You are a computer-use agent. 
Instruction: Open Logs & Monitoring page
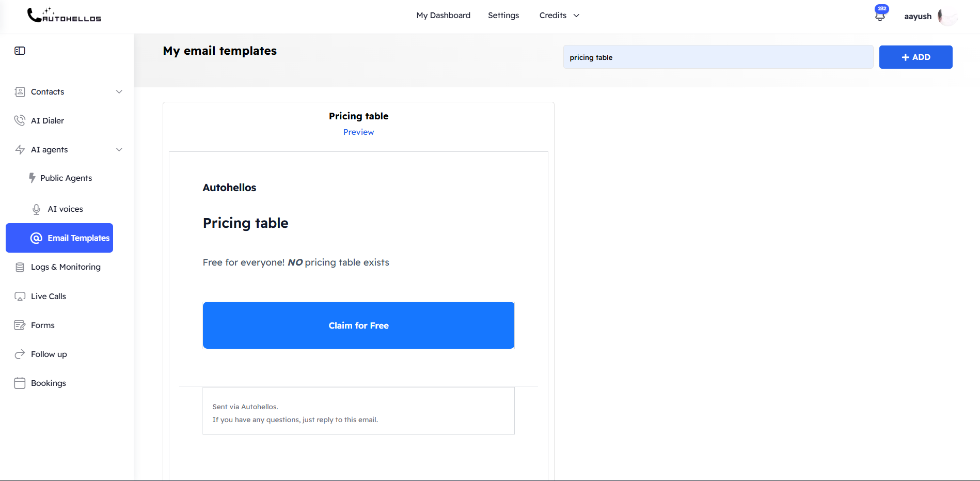66,267
